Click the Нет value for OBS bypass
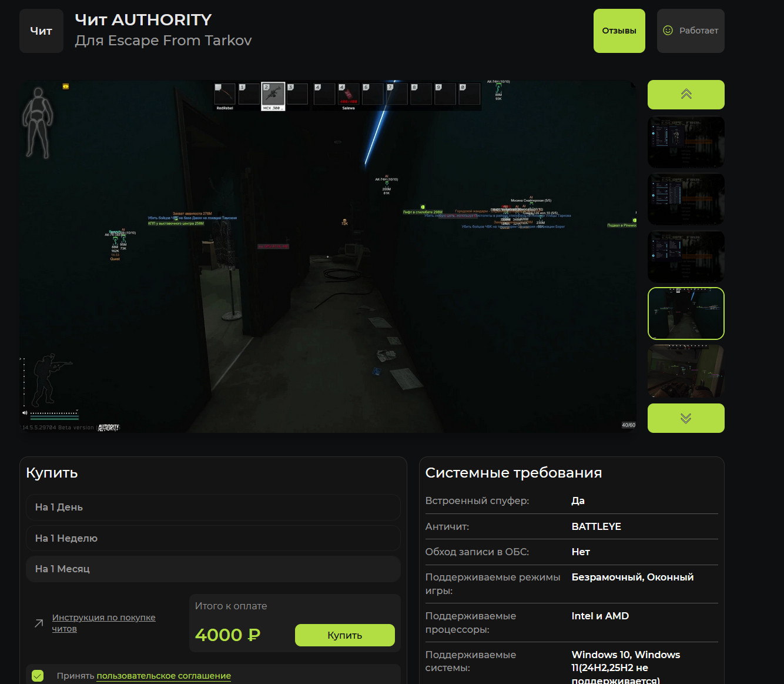This screenshot has height=684, width=784. (581, 552)
